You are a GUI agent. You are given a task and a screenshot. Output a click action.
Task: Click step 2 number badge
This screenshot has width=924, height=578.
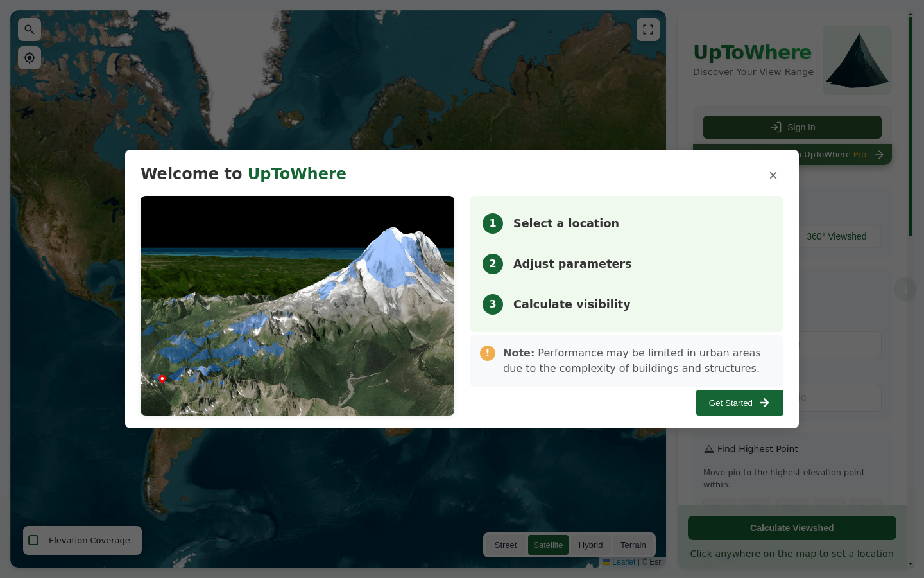tap(493, 264)
